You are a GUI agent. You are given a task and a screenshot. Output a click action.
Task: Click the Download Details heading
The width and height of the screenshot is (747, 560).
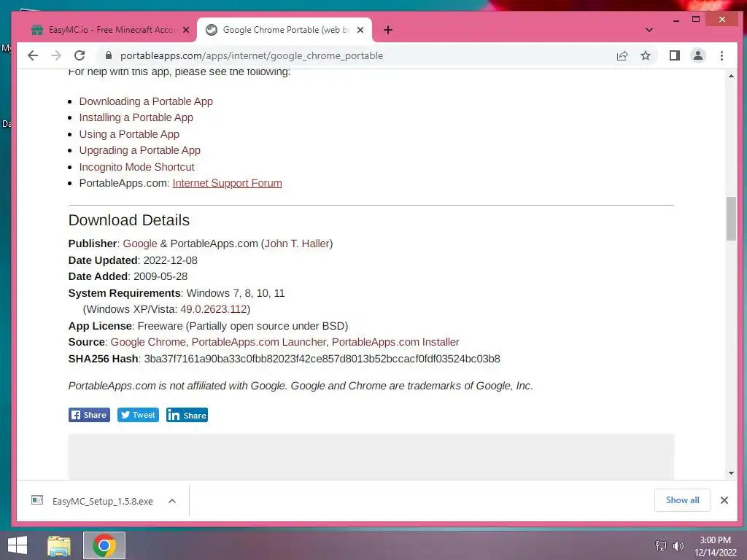pyautogui.click(x=129, y=220)
